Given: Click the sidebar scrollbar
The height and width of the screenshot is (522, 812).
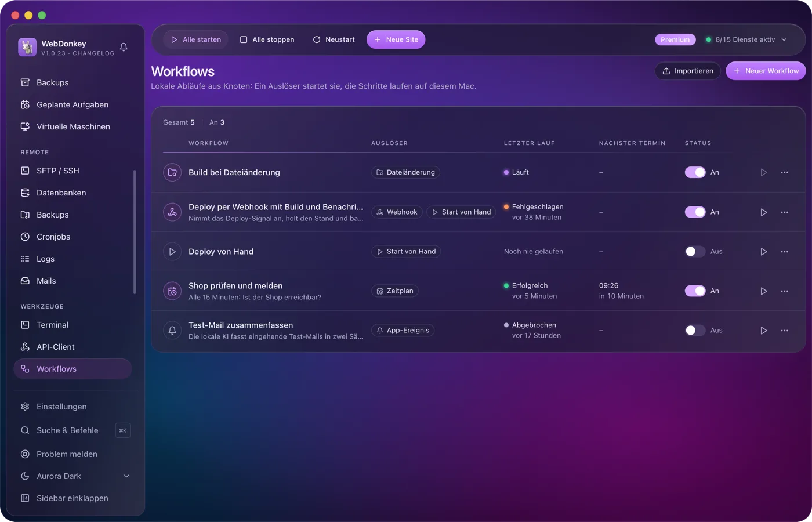Looking at the screenshot, I should coord(135,232).
